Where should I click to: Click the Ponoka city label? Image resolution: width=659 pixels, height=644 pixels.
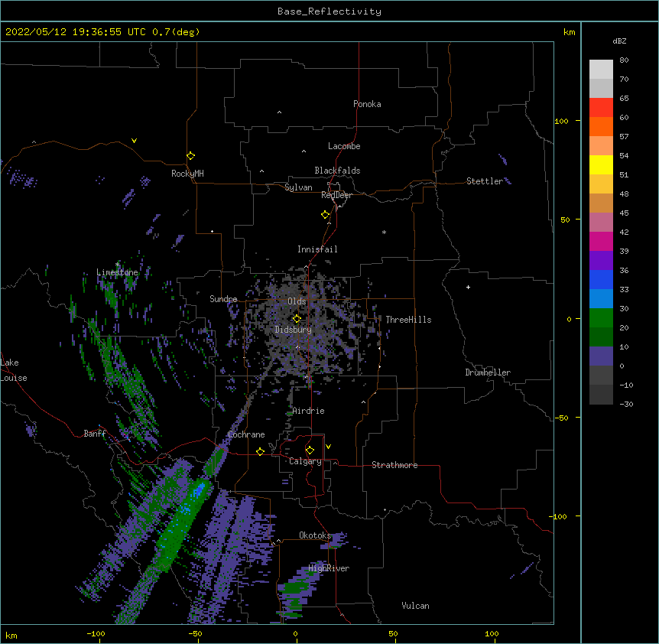(x=367, y=104)
